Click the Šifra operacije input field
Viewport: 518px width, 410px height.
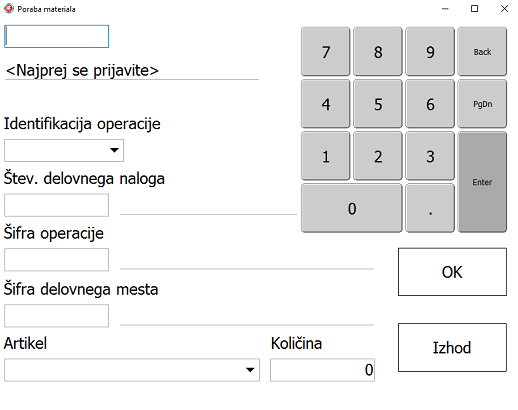[x=56, y=259]
